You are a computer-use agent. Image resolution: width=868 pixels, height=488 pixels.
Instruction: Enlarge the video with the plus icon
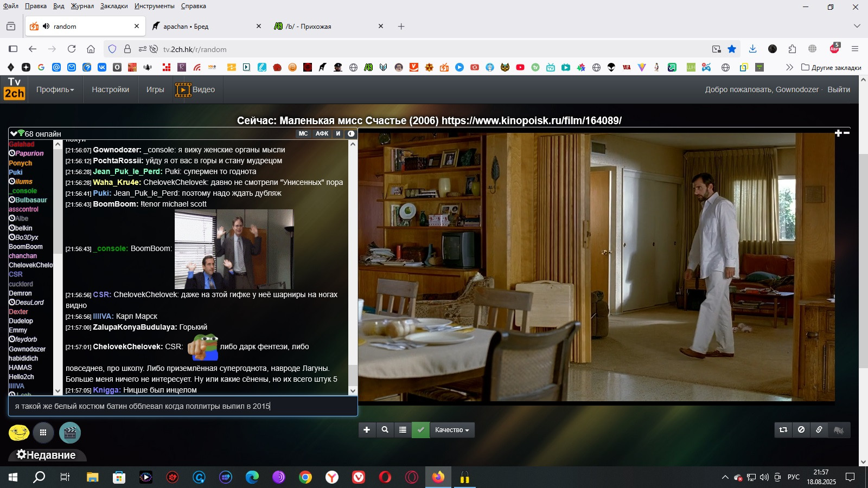838,133
